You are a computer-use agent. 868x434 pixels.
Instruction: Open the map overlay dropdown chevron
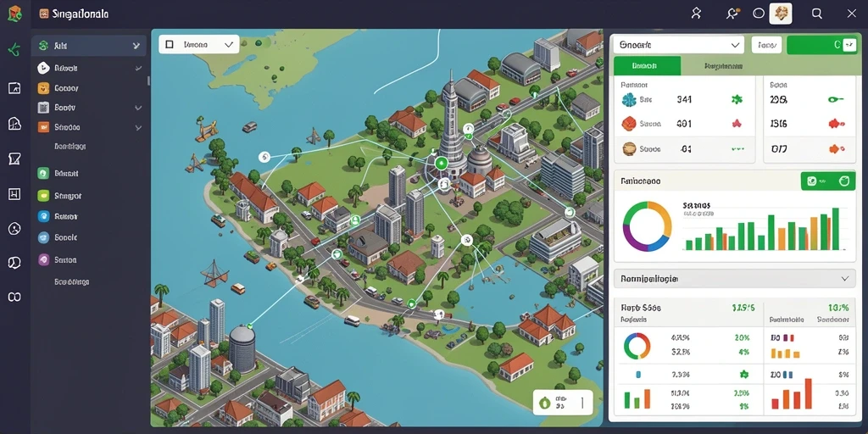(229, 44)
